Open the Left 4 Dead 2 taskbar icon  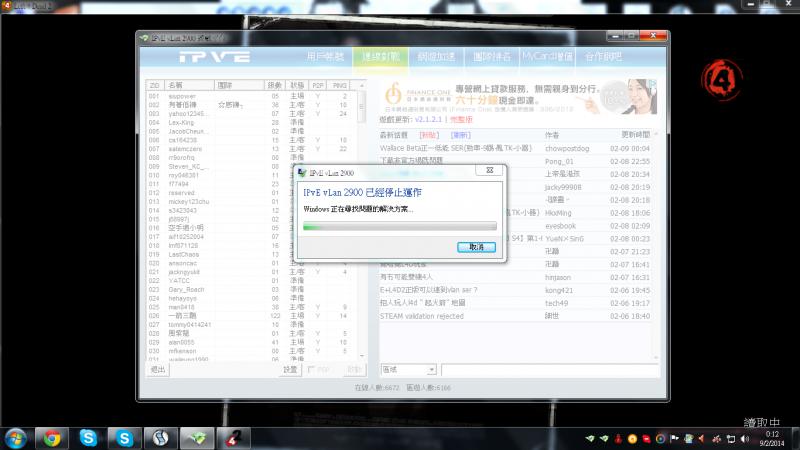(233, 438)
